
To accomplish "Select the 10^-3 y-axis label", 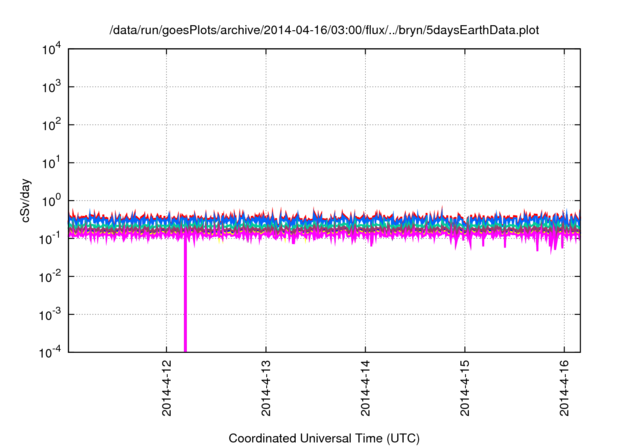I will click(x=51, y=315).
